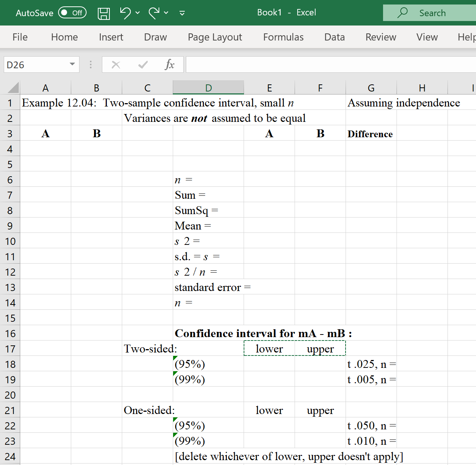Open the File menu
Screen dimensions: 476x465
[20, 37]
